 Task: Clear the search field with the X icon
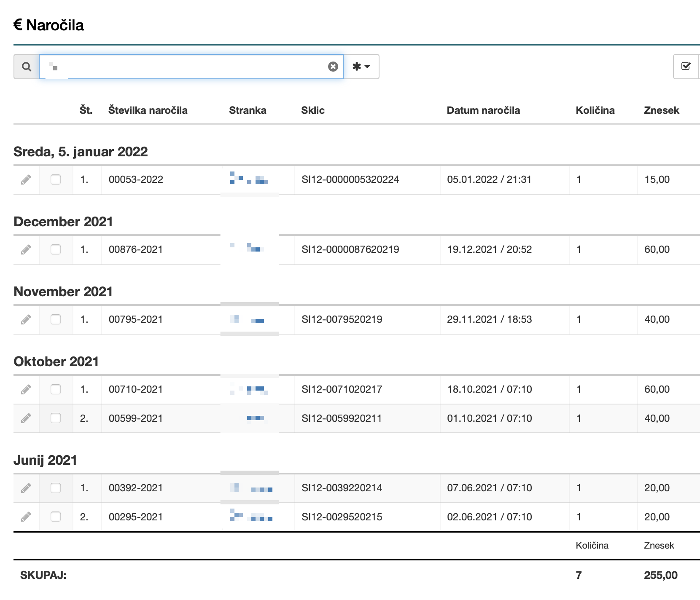point(333,67)
